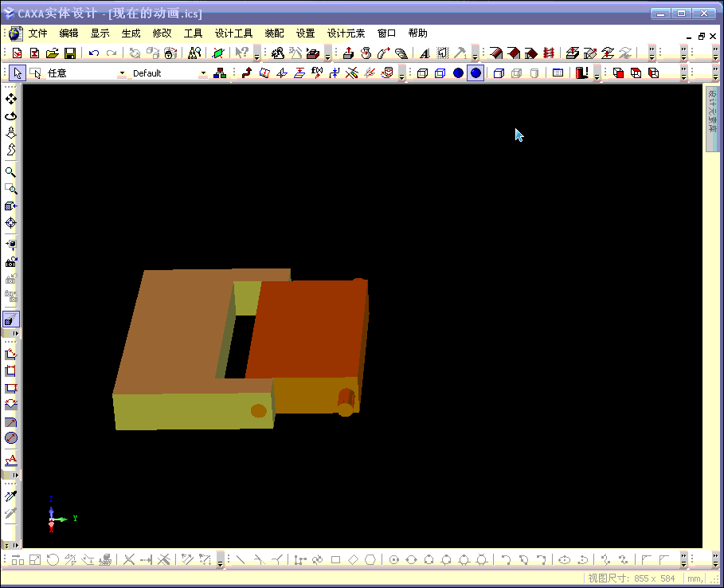
Task: Open the 设计工具 menu
Action: 233,33
